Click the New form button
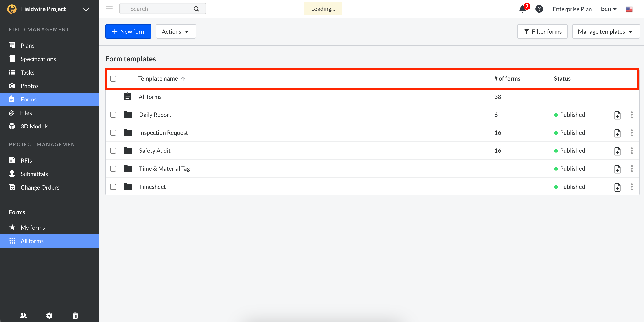The width and height of the screenshot is (644, 322). click(x=128, y=31)
